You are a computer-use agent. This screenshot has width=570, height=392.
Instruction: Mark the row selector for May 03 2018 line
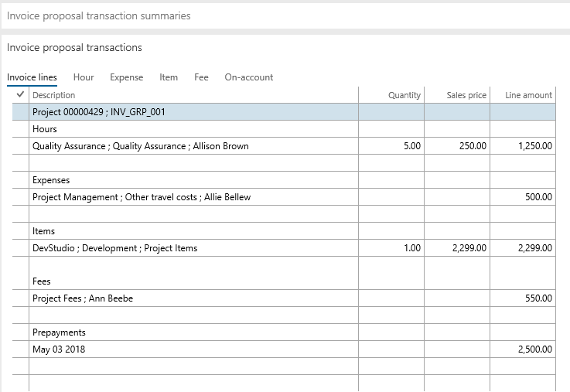20,349
